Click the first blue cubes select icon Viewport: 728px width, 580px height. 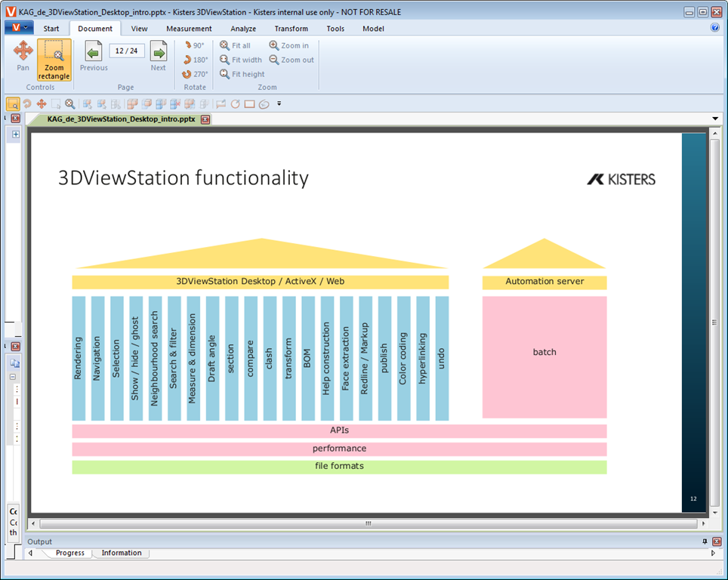tap(88, 103)
